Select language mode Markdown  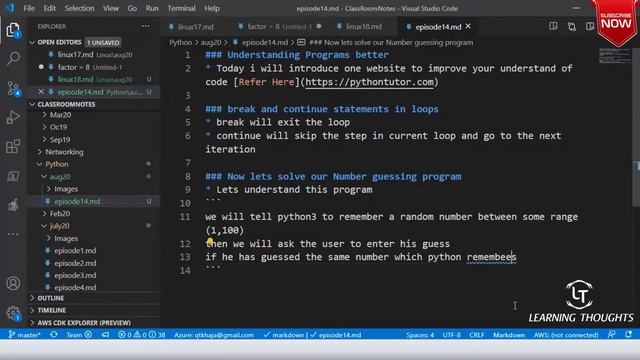coord(509,335)
